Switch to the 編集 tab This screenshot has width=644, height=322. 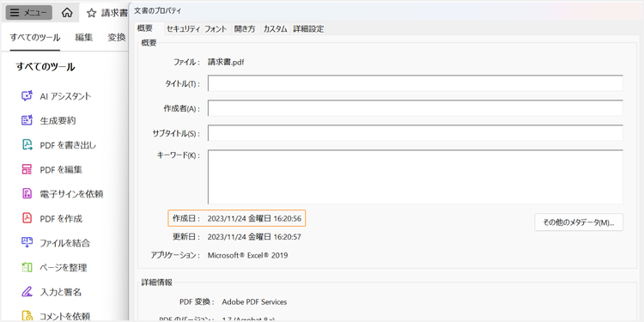coord(84,38)
